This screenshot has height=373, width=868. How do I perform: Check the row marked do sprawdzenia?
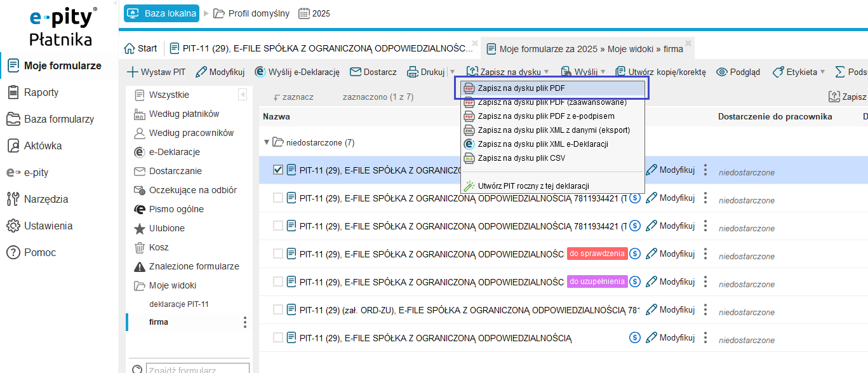(277, 254)
